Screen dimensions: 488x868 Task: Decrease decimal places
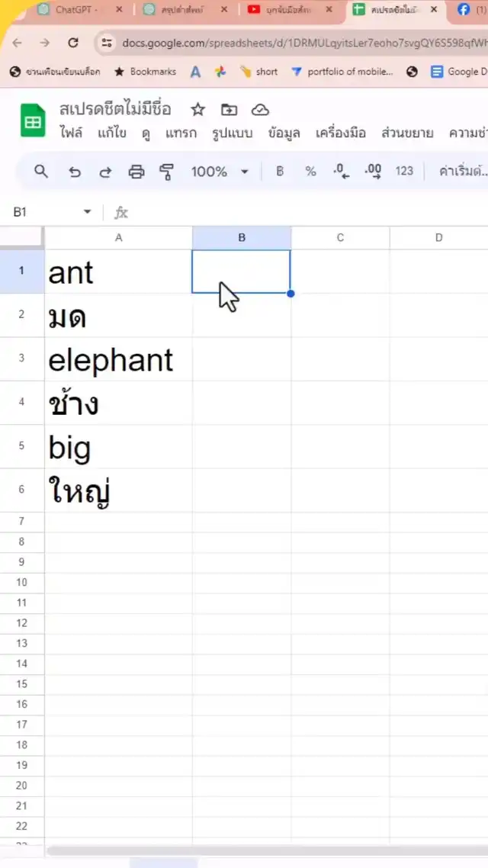pyautogui.click(x=342, y=172)
